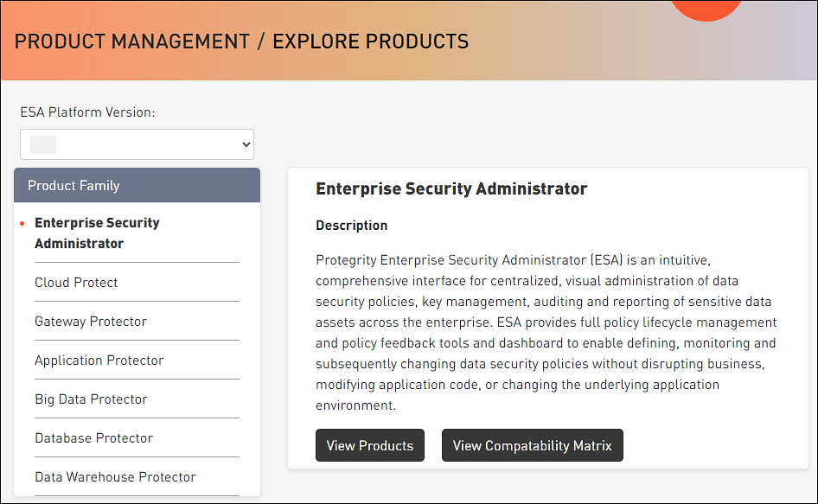Click the dropdown arrow on ESA Platform Version
This screenshot has width=818, height=504.
tap(243, 144)
